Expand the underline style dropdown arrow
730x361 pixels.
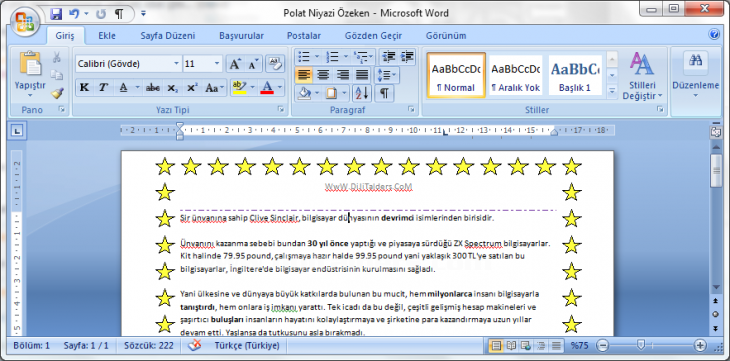(137, 88)
